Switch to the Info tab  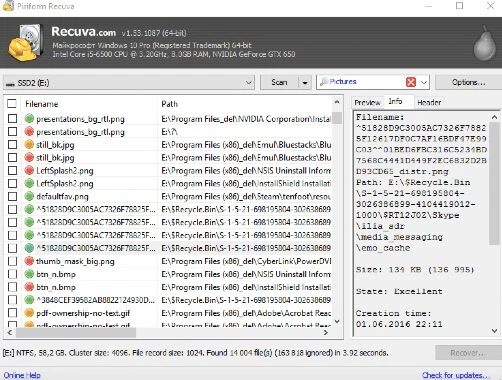coord(396,101)
